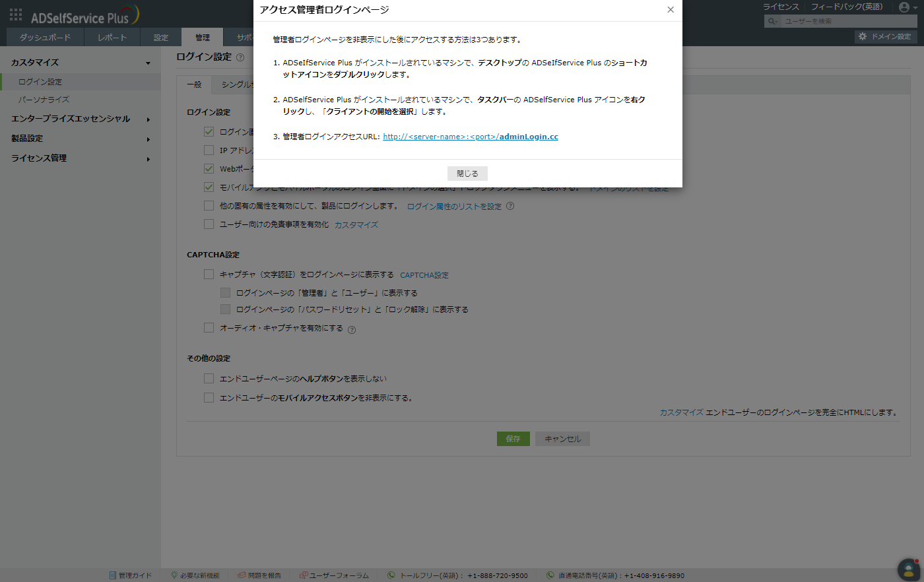The image size is (924, 582).
Task: Close the アクセス管理者ログインページ dialog with X
Action: click(671, 10)
